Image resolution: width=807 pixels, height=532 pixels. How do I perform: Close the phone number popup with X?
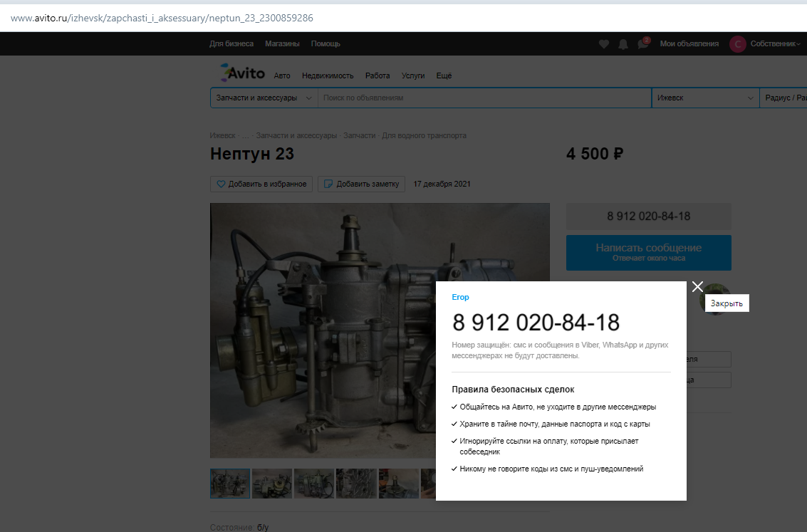coord(697,286)
